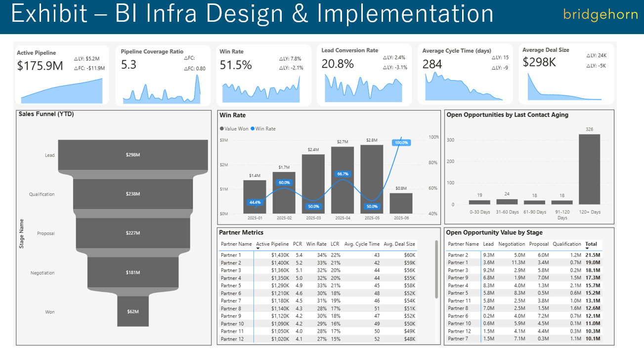644x349 pixels.
Task: Click Open Opportunity Value by Stage title
Action: click(x=494, y=232)
